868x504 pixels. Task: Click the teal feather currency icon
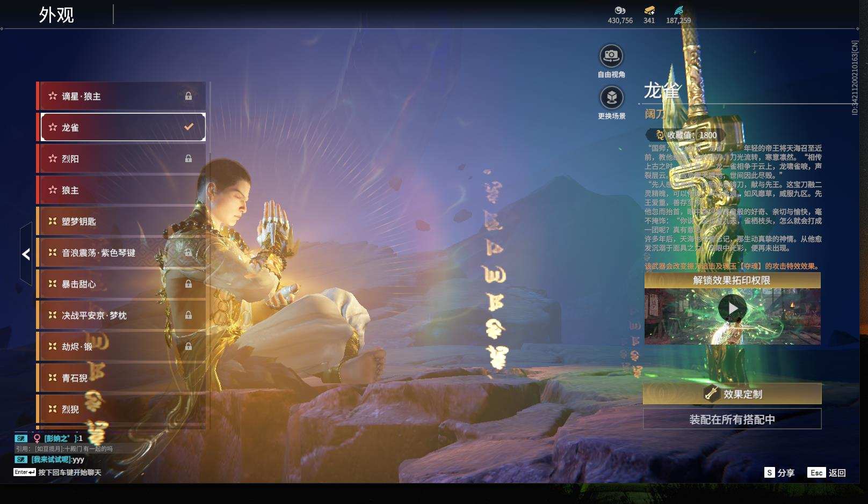[x=678, y=10]
